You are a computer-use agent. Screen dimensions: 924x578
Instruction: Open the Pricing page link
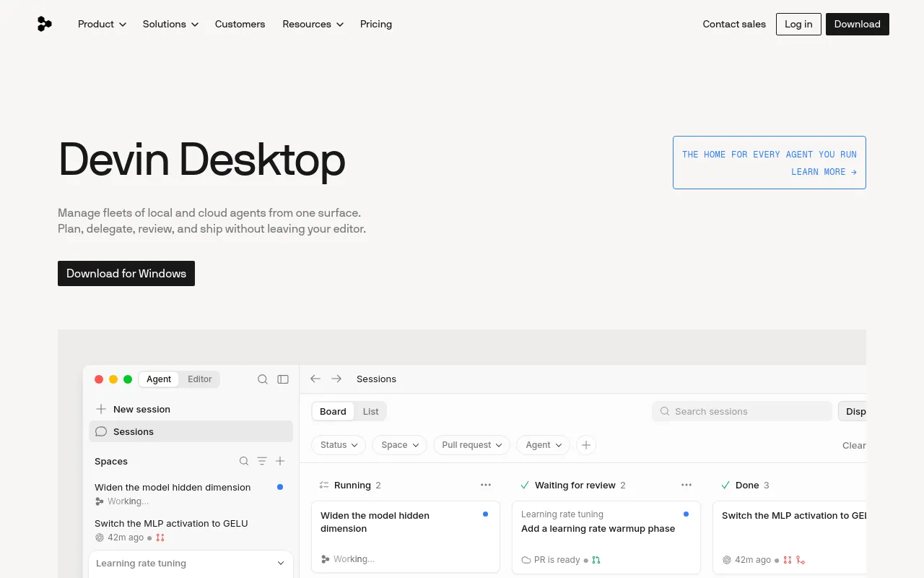tap(376, 24)
